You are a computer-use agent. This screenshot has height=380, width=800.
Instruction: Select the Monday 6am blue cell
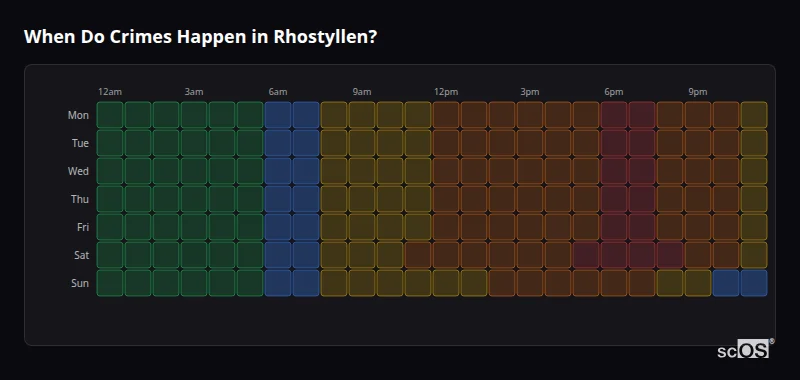278,115
